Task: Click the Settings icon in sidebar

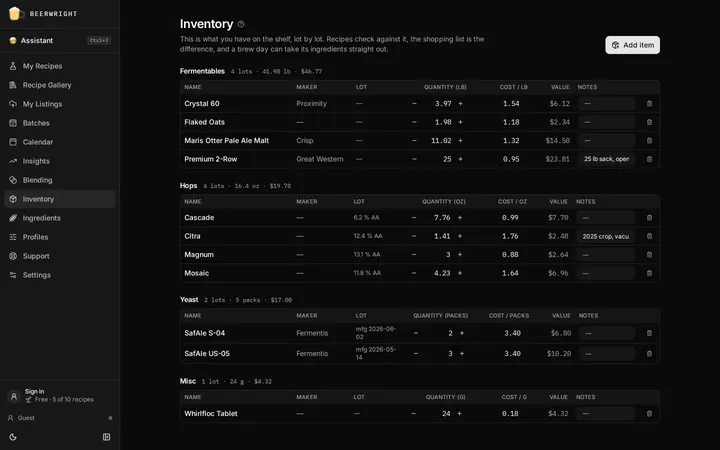Action: click(13, 275)
